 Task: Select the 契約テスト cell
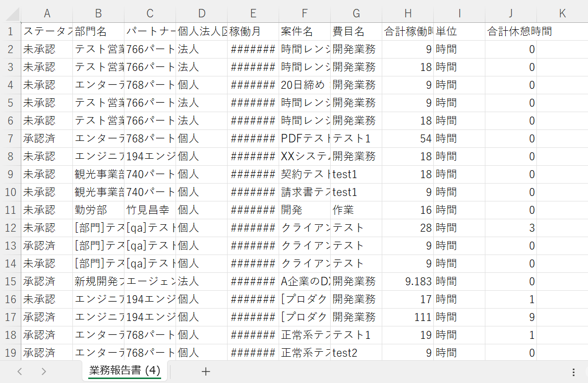[x=304, y=175]
